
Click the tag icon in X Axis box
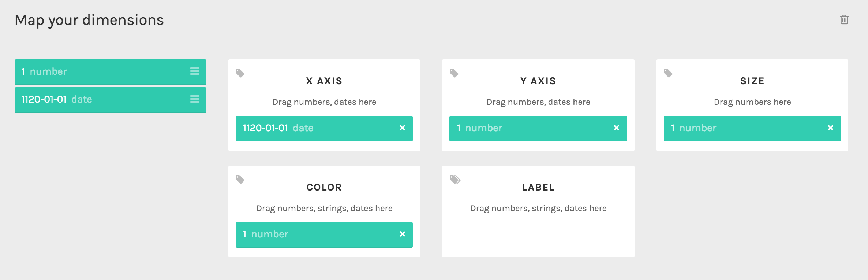coord(240,73)
